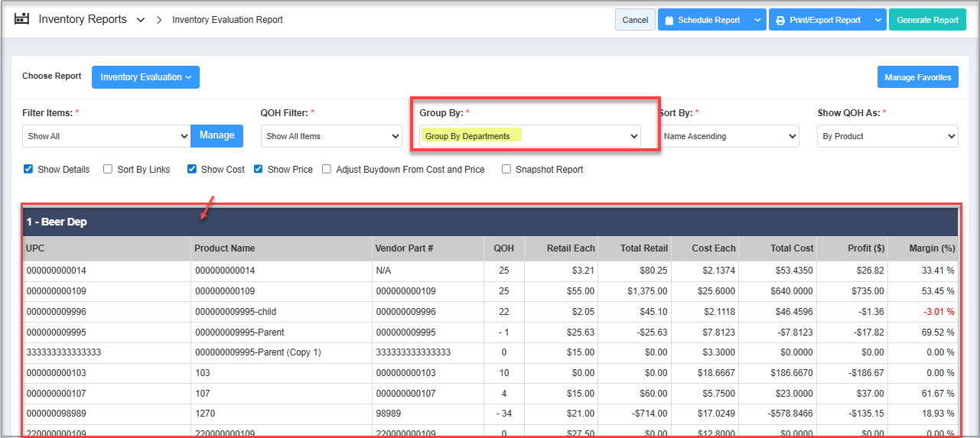Click the Manage Favorites button
Screen dimensions: 980x438
(917, 77)
